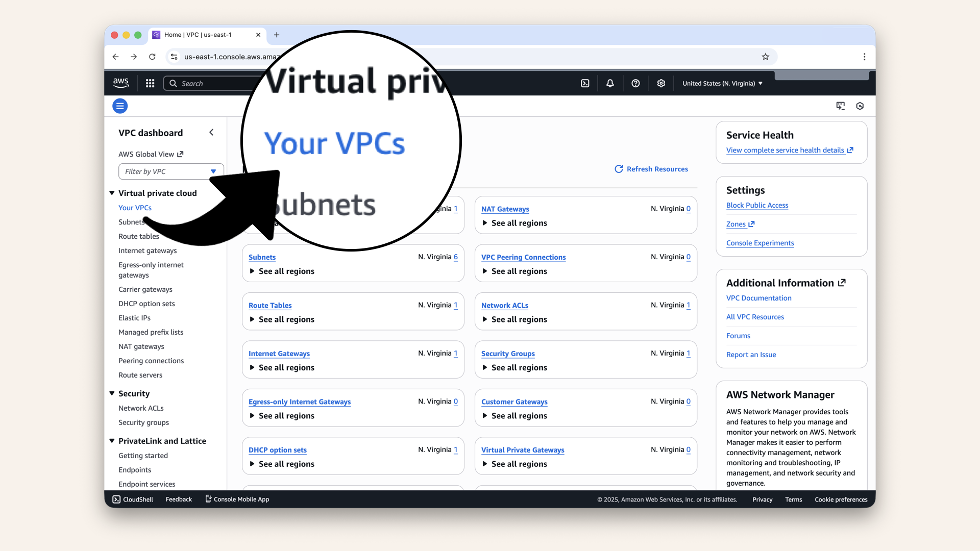Collapse the Virtual private cloud section
980x551 pixels.
pyautogui.click(x=112, y=193)
